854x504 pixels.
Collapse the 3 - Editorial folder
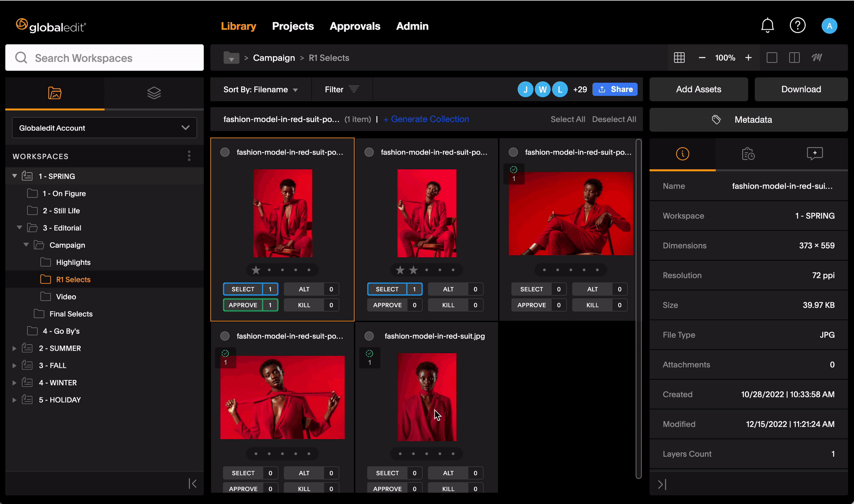click(x=19, y=228)
